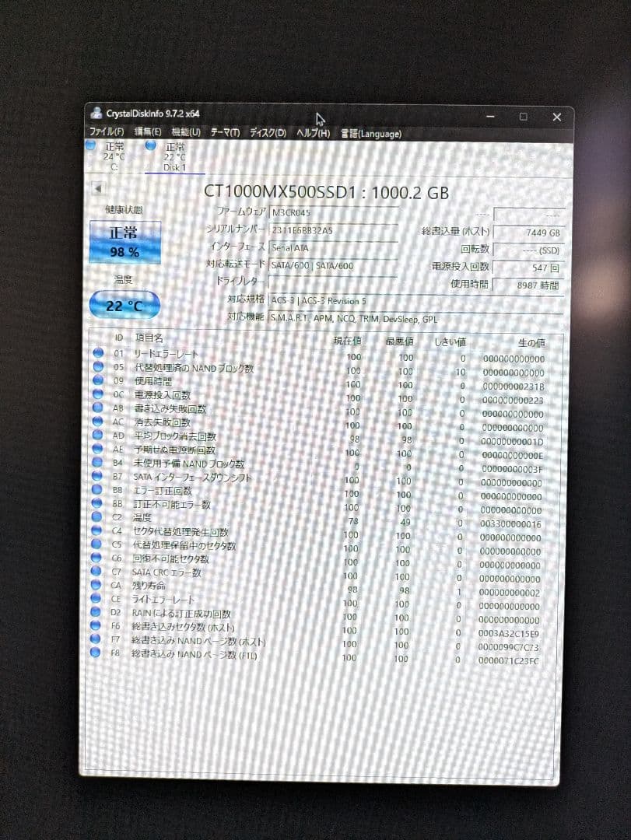Select the Disk 1 drive tab
Viewport: 631px width, 840px height.
point(175,157)
